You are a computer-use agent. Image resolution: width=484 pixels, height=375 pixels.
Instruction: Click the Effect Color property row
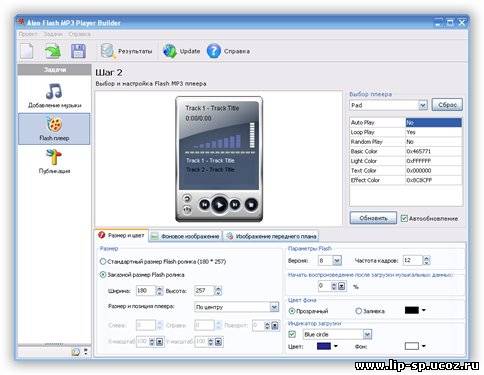406,180
